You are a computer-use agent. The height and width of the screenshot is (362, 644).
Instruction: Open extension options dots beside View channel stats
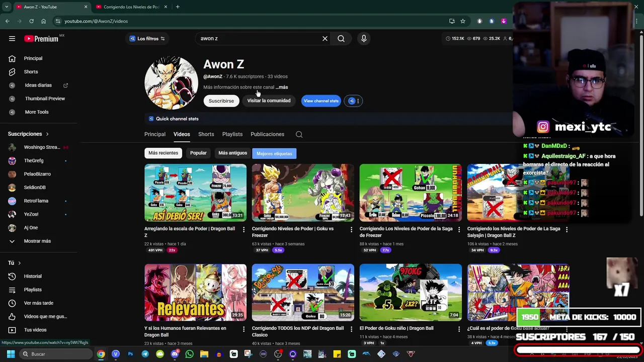(x=358, y=101)
